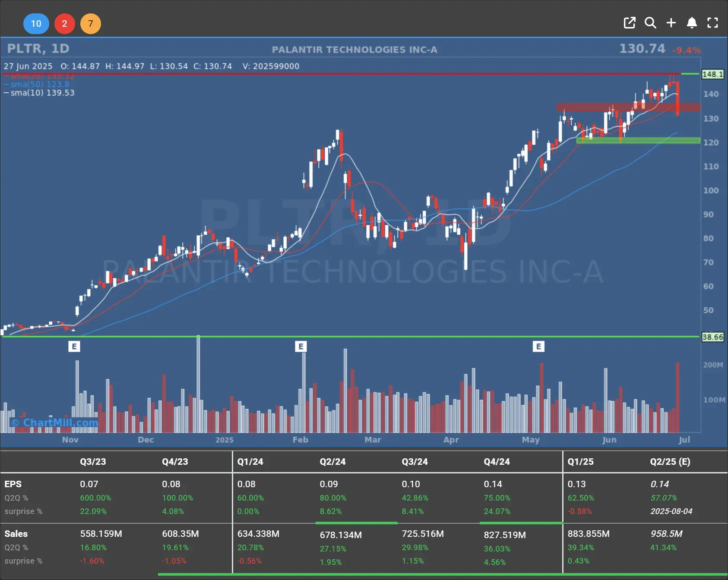Click the 0.14 estimated EPS value
The height and width of the screenshot is (580, 728).
(660, 484)
